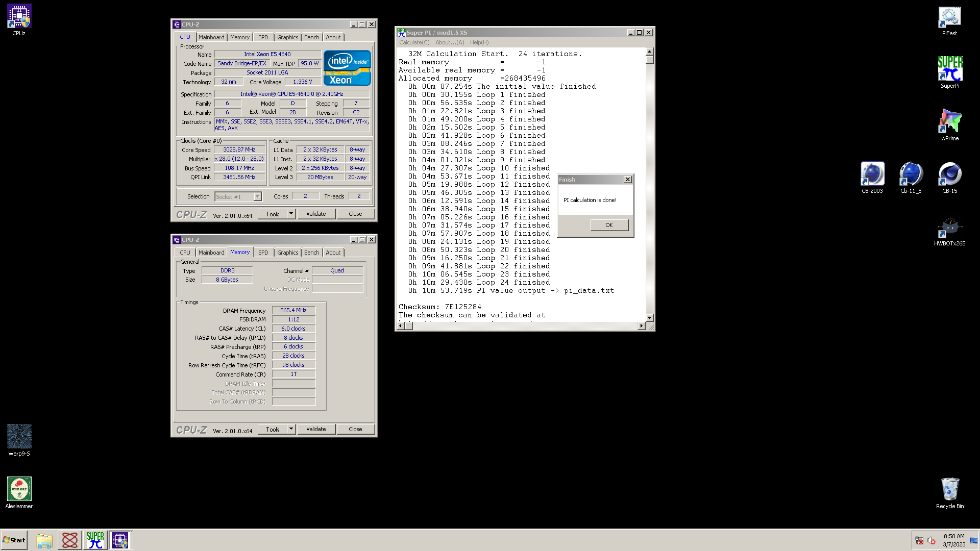
Task: Switch to Memory tab in top CPU-Z
Action: pyautogui.click(x=240, y=37)
